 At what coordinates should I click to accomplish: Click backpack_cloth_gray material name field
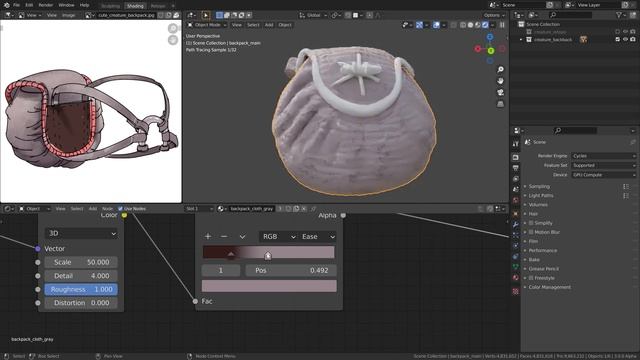(x=251, y=209)
